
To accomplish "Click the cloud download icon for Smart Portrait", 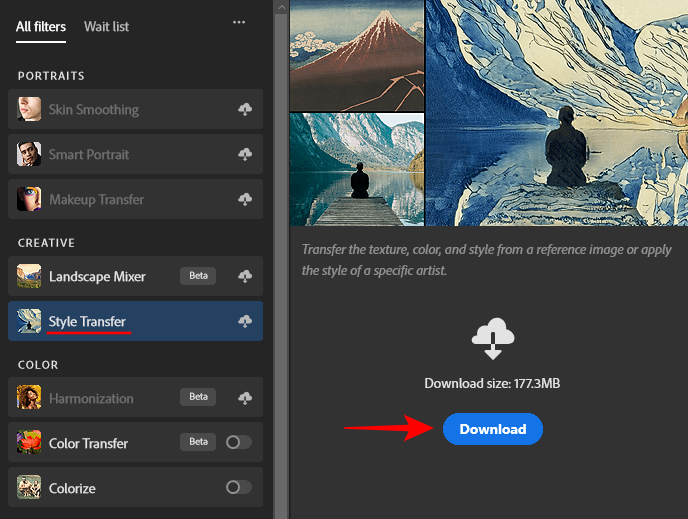I will [x=245, y=154].
